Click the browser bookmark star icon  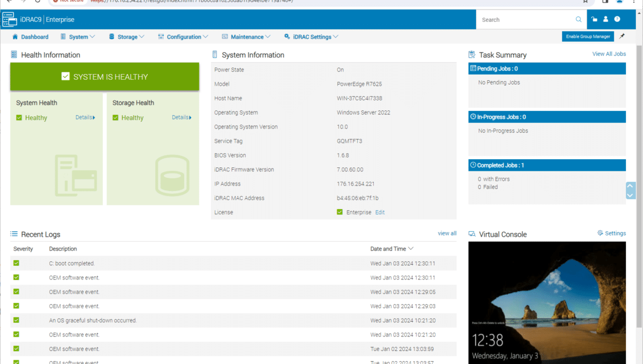(586, 2)
